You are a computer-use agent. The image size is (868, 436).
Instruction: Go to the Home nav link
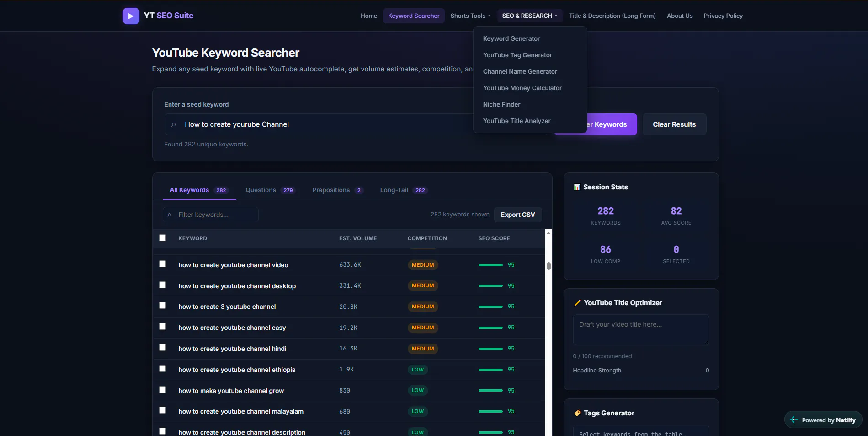click(369, 16)
